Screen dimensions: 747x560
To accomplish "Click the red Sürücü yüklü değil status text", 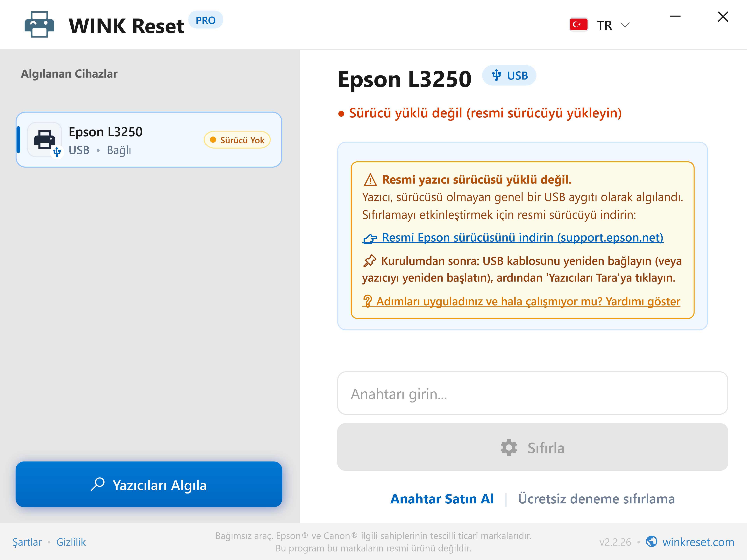I will (x=485, y=113).
